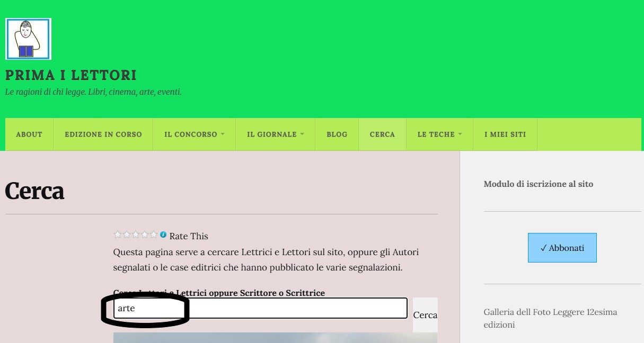Go to the About page
The image size is (644, 343).
(x=29, y=134)
